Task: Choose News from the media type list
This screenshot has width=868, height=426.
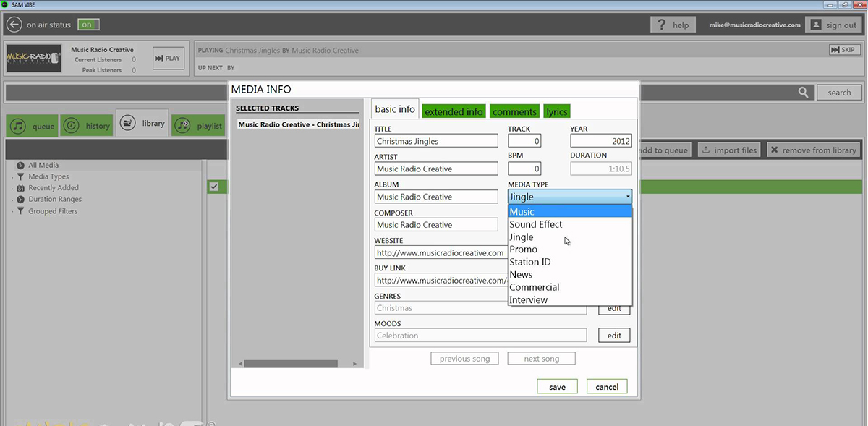Action: tap(570, 274)
